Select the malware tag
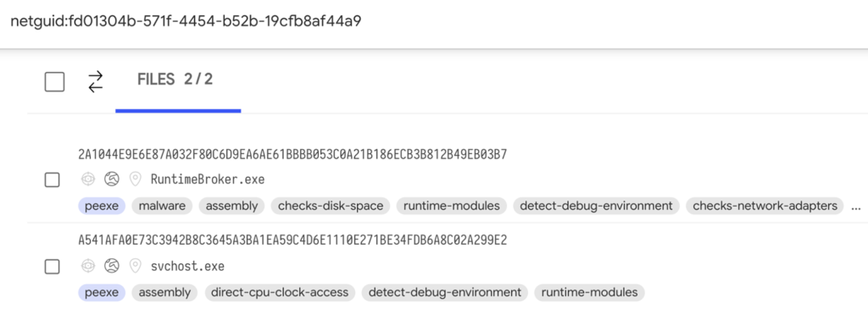Image resolution: width=868 pixels, height=309 pixels. click(162, 207)
